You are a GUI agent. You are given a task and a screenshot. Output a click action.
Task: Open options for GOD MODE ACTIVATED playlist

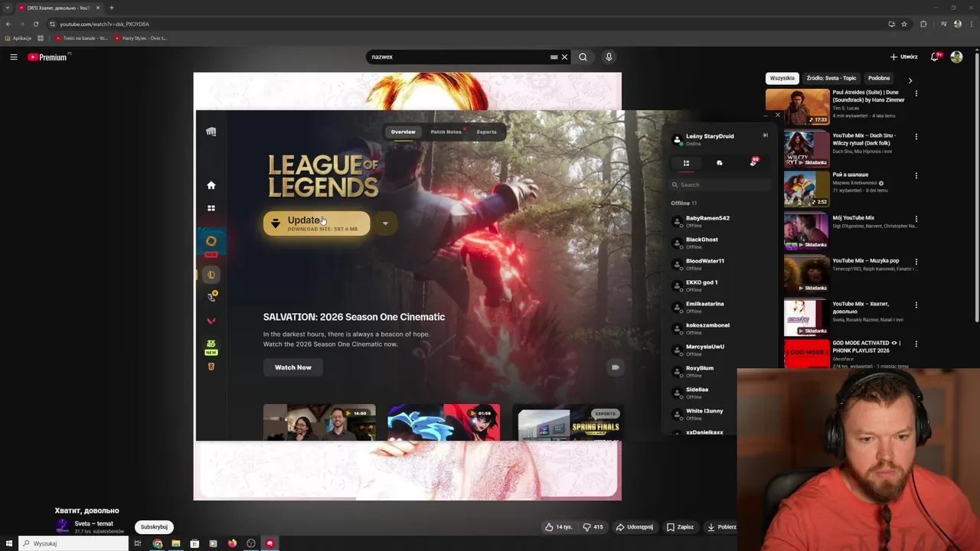coord(916,344)
